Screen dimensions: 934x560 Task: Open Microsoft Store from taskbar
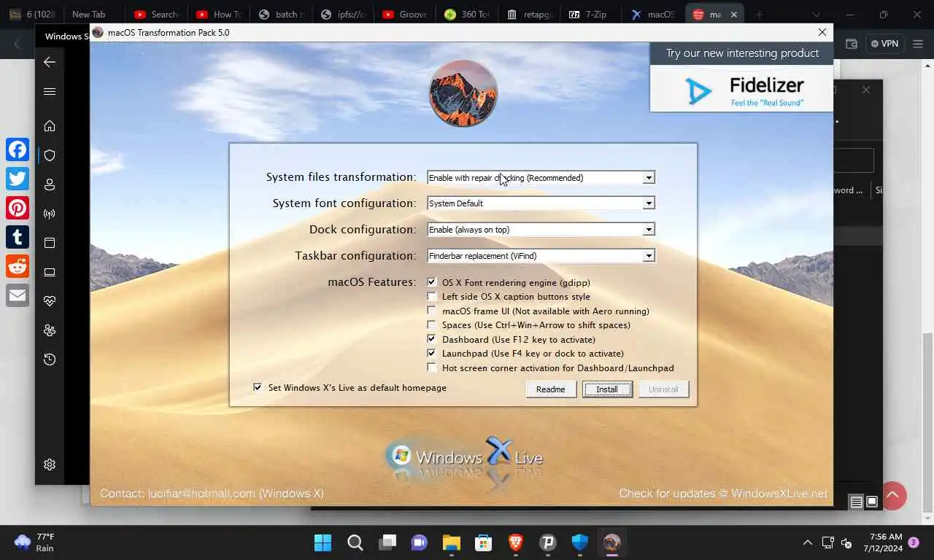(x=484, y=542)
